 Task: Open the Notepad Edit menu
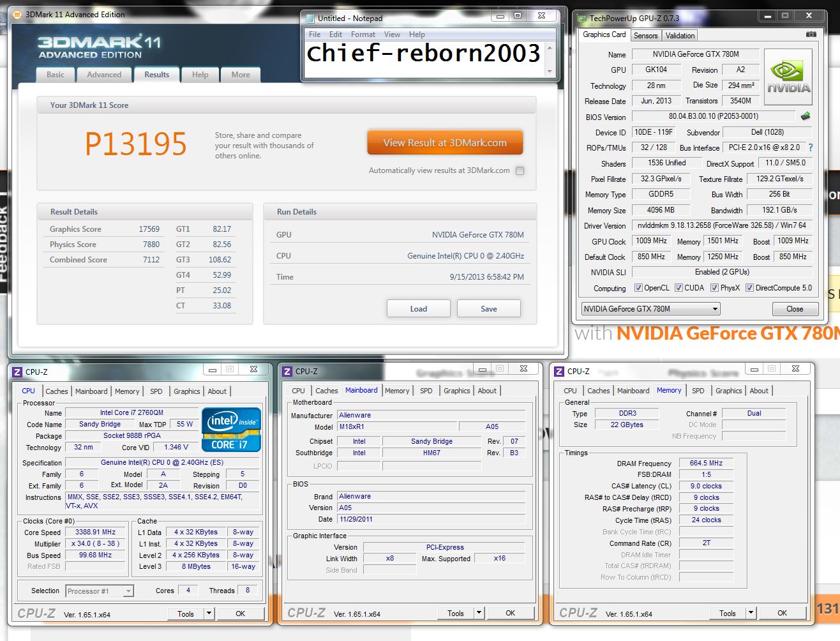[x=336, y=34]
